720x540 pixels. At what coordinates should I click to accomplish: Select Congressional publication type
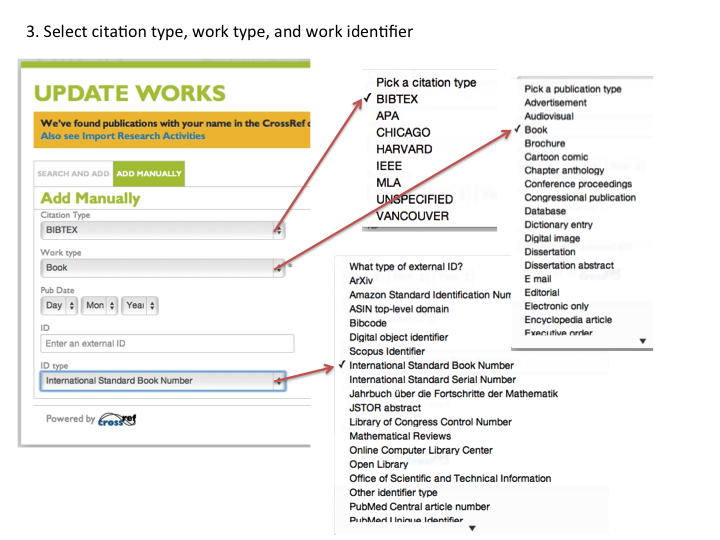coord(580,197)
